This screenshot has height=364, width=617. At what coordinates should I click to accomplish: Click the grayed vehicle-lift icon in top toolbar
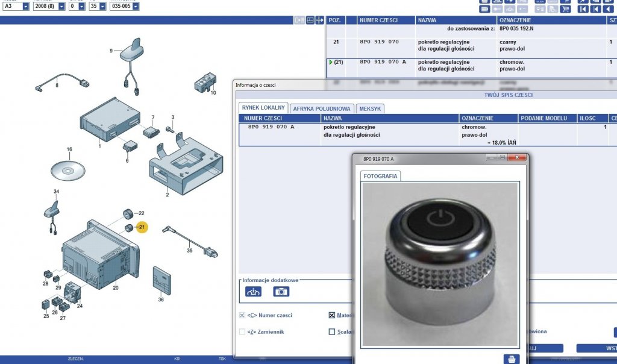click(510, 8)
